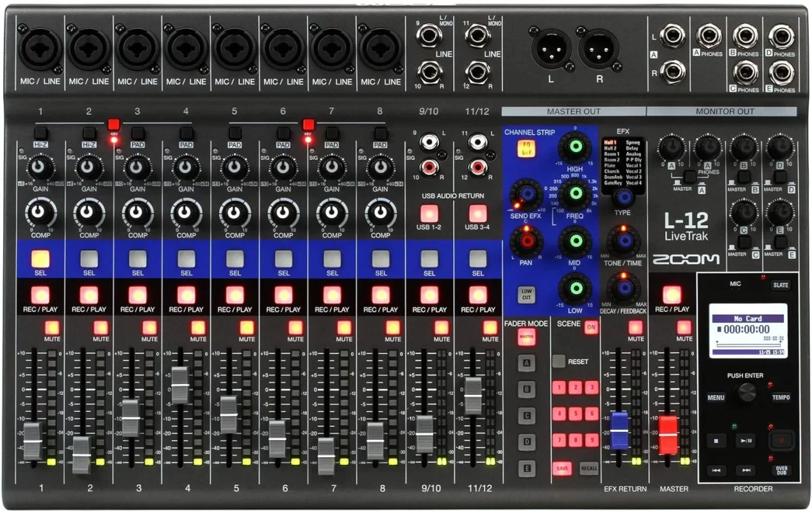Click the TEMPO button
Image resolution: width=812 pixels, height=513 pixels.
click(781, 398)
